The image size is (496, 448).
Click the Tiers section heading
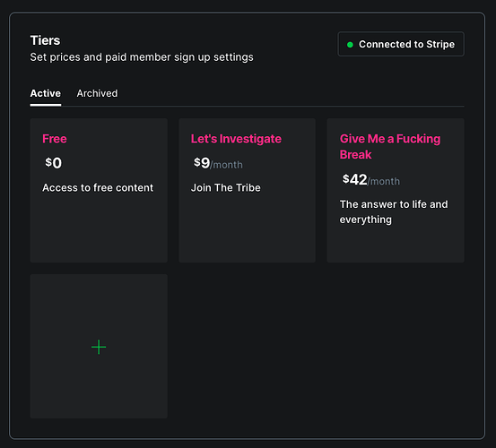tap(45, 40)
